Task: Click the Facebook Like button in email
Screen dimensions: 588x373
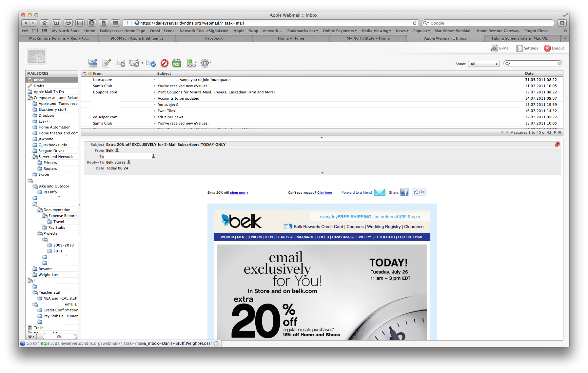Action: coord(420,192)
